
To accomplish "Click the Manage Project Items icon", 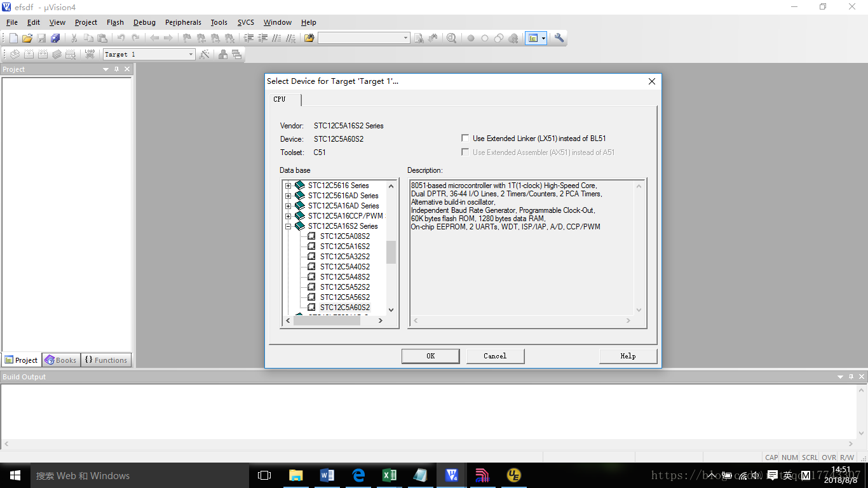I will [x=223, y=55].
